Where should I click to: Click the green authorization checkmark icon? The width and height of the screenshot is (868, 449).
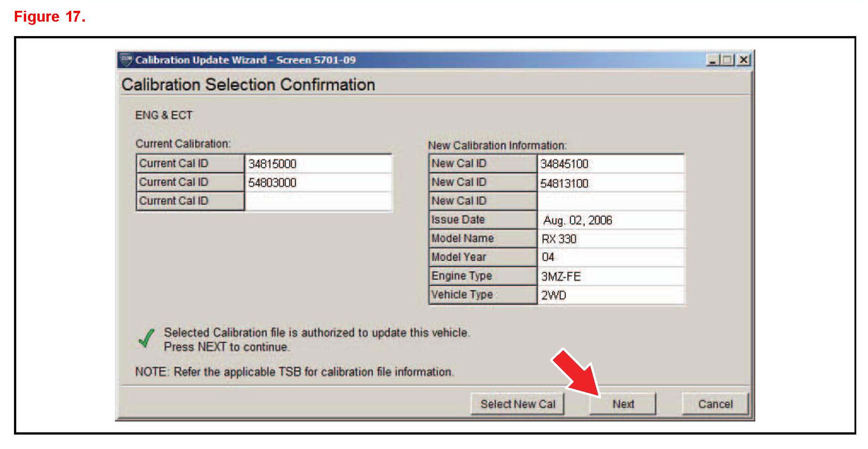click(x=147, y=339)
